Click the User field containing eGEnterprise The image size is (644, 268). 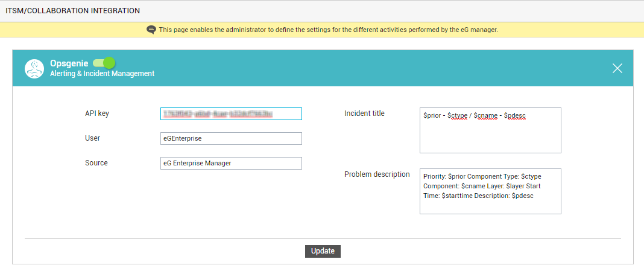[231, 138]
